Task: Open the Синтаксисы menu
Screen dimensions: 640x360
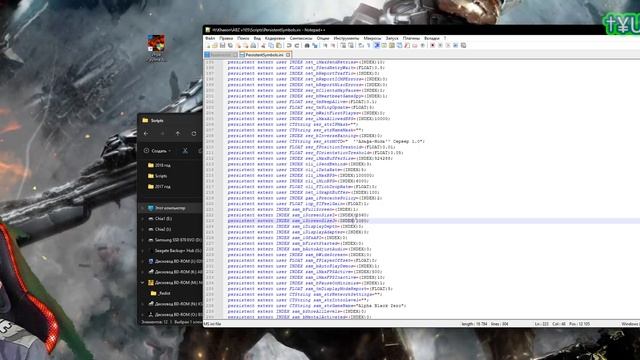Action: click(301, 38)
